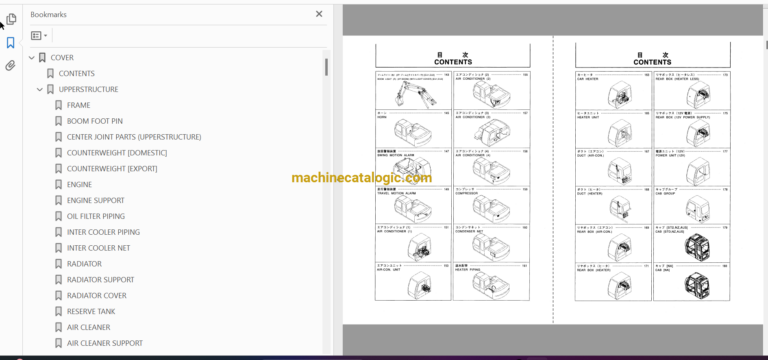
Task: Click the bookmark icon beside CENTER JOINT PARTS
Action: click(58, 137)
